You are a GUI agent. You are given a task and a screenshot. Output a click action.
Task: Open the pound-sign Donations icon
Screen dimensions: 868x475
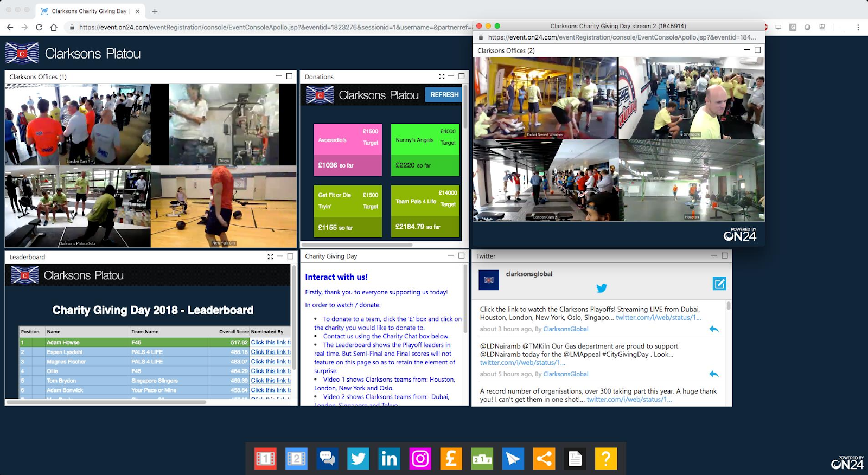coord(451,459)
